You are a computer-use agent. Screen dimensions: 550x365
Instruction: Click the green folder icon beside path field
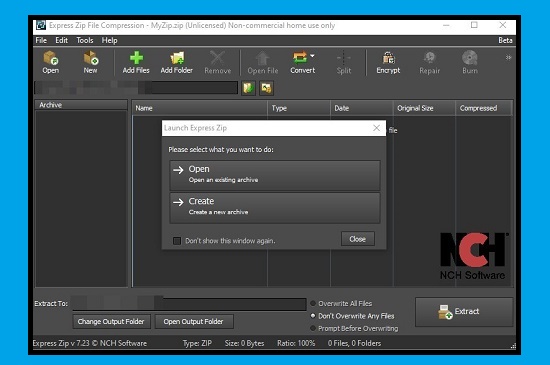[x=248, y=88]
